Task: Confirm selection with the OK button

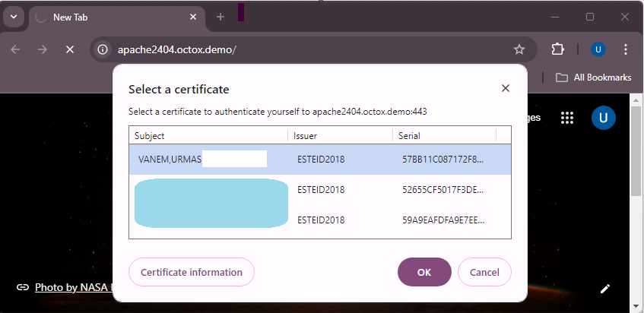Action: (424, 272)
